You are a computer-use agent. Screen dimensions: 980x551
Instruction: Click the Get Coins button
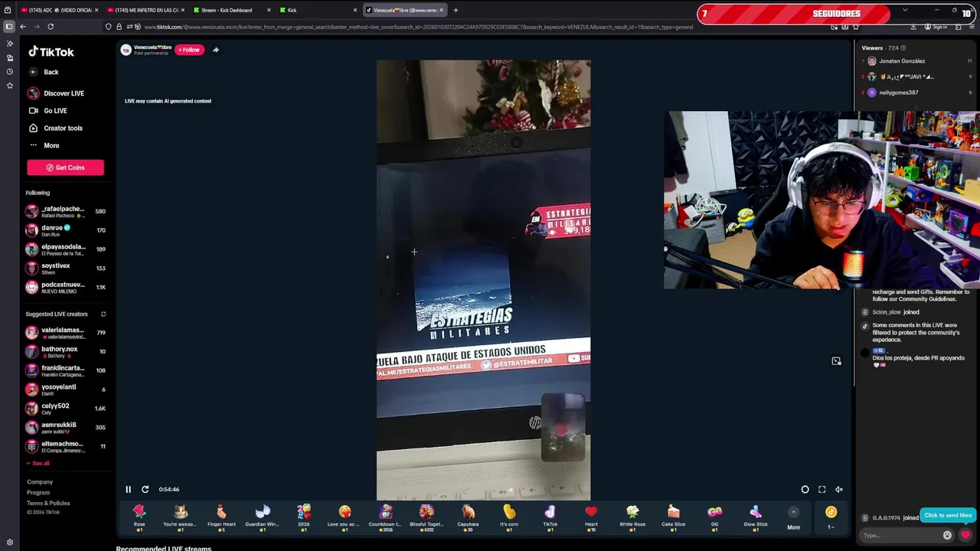(65, 168)
